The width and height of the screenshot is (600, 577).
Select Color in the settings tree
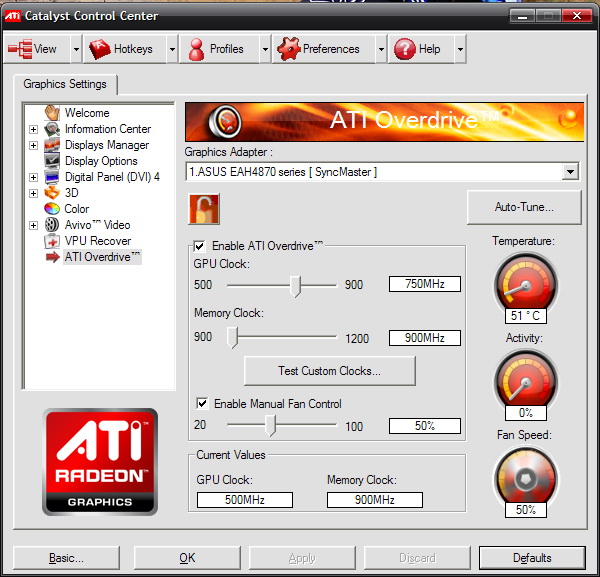(x=77, y=209)
